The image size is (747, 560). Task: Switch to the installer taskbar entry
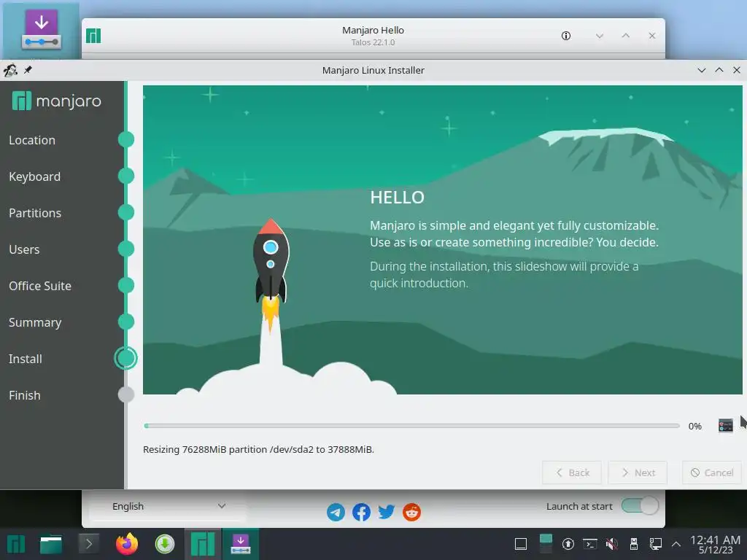[x=241, y=544]
